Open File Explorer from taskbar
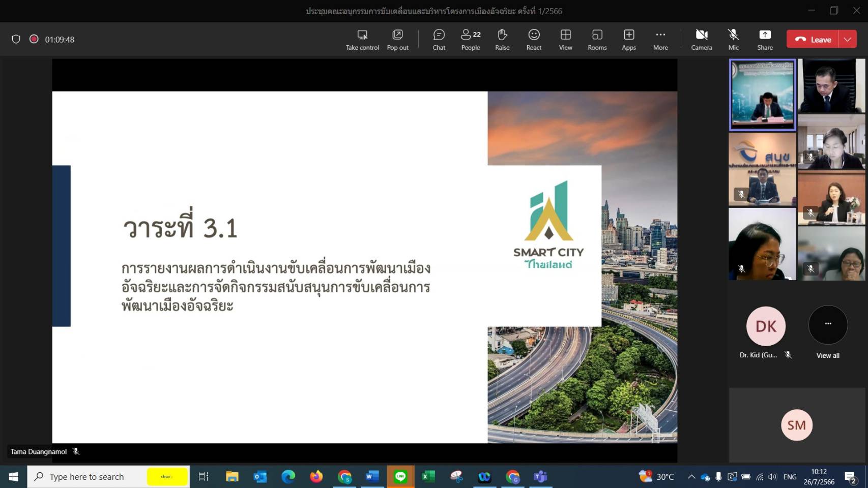The width and height of the screenshot is (868, 488). pos(232,477)
